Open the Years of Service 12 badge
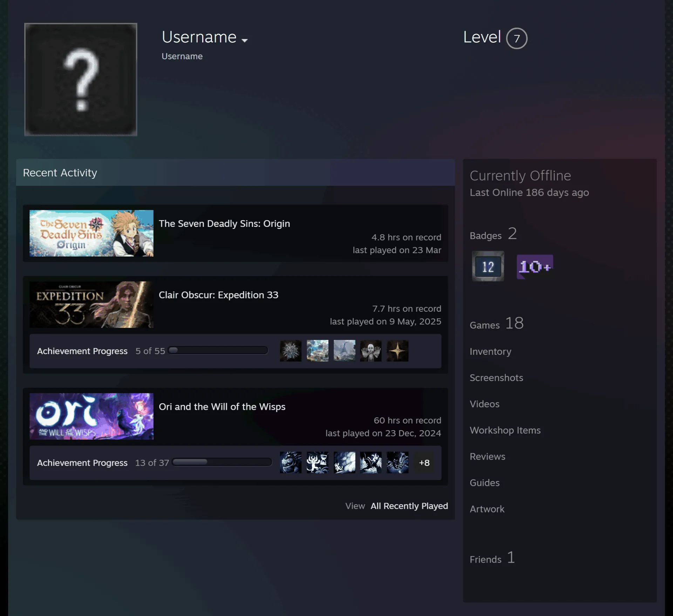This screenshot has height=616, width=673. click(488, 266)
